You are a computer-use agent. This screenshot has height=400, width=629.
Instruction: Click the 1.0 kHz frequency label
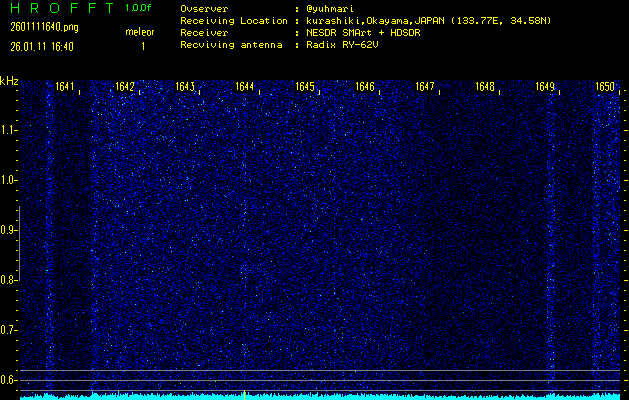(9, 180)
